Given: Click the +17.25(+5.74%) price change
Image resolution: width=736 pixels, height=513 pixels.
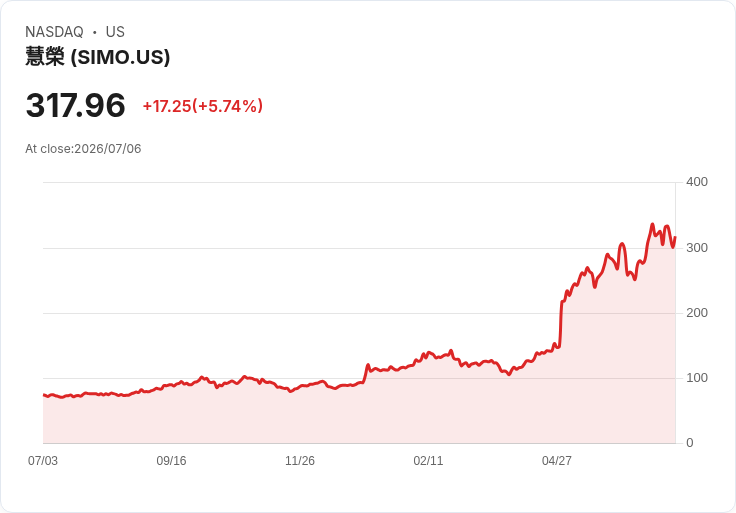Looking at the screenshot, I should [x=203, y=106].
